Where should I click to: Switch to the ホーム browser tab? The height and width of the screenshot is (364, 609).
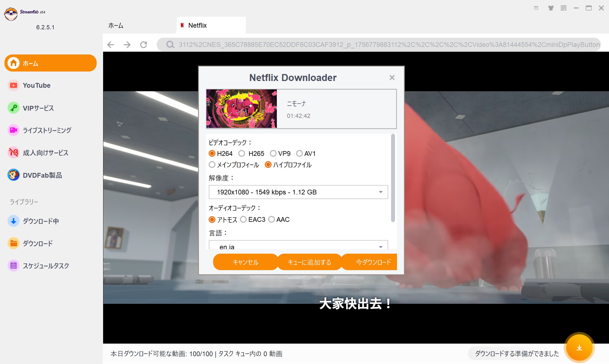pyautogui.click(x=116, y=25)
